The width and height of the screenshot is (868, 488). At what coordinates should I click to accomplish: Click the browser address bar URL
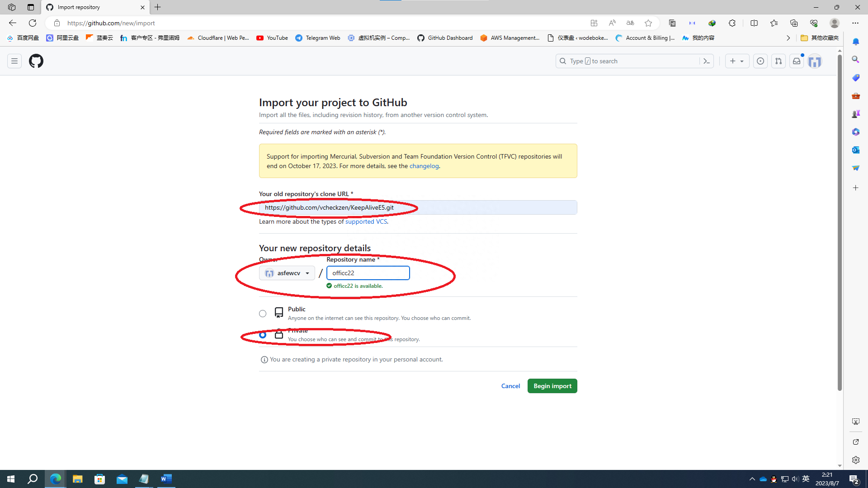tap(111, 23)
